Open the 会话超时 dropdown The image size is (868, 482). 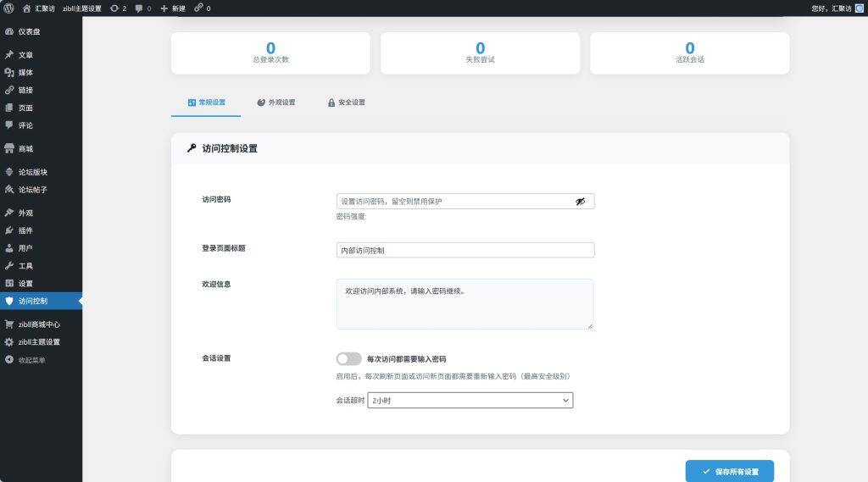point(470,400)
